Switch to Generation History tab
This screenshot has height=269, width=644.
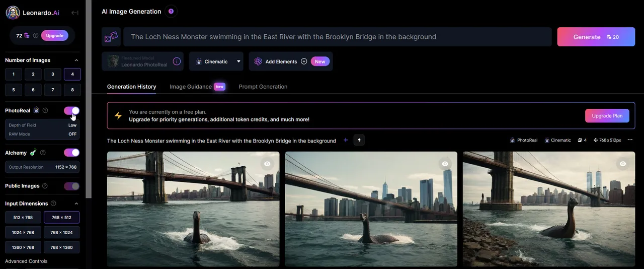click(x=132, y=87)
